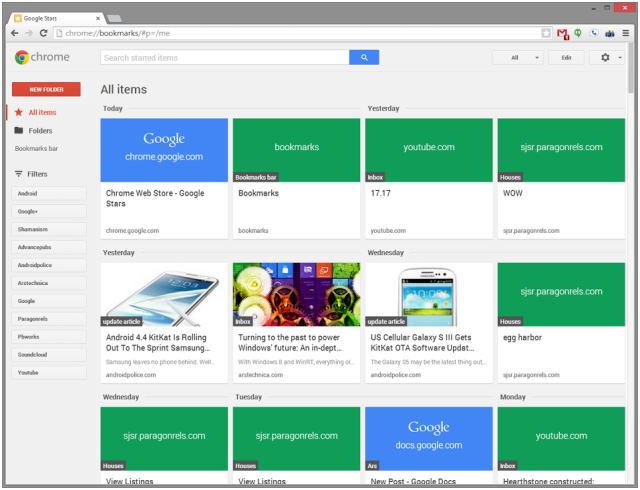Click the page vertical scrollbar
Viewport: 640px width, 490px height.
point(631,67)
